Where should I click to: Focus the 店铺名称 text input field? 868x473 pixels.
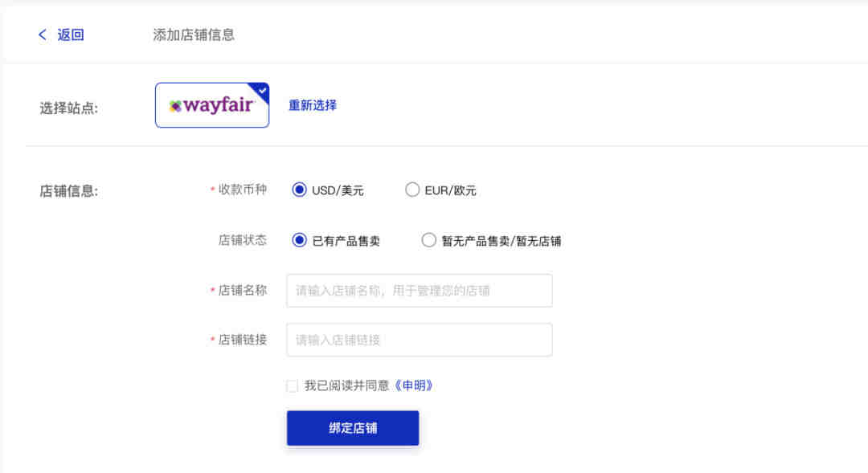[x=419, y=291]
